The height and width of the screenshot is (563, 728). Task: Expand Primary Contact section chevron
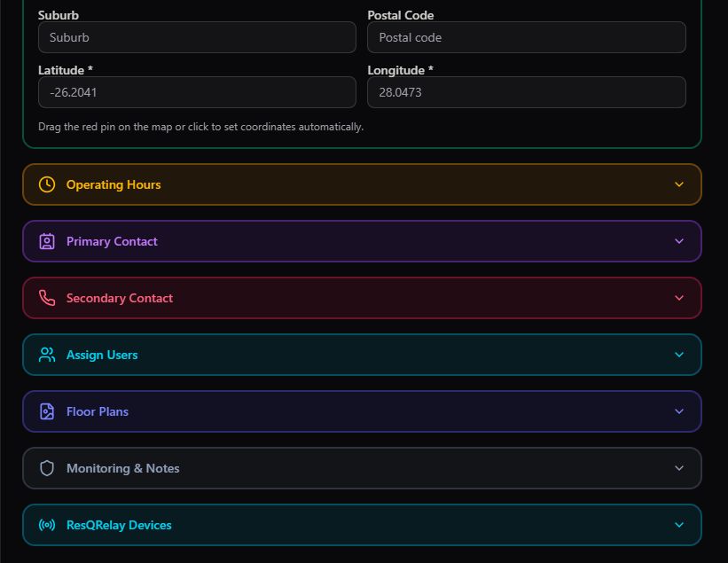coord(678,241)
